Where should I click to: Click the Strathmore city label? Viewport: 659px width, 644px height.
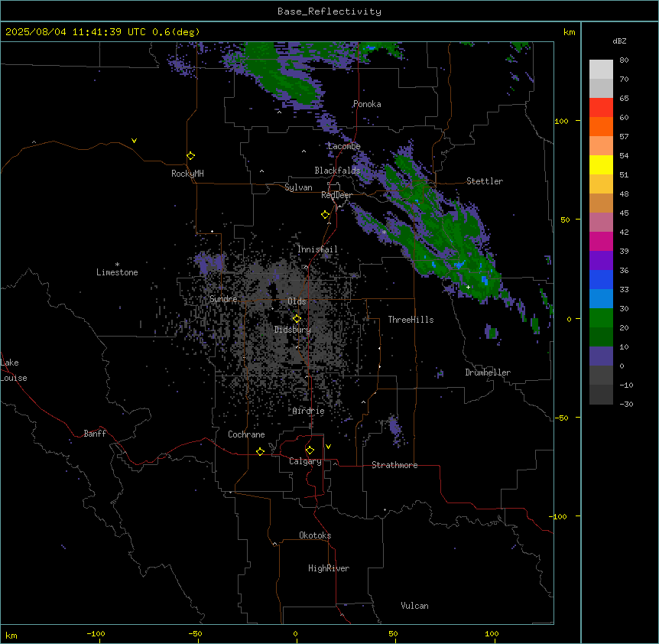coord(394,465)
